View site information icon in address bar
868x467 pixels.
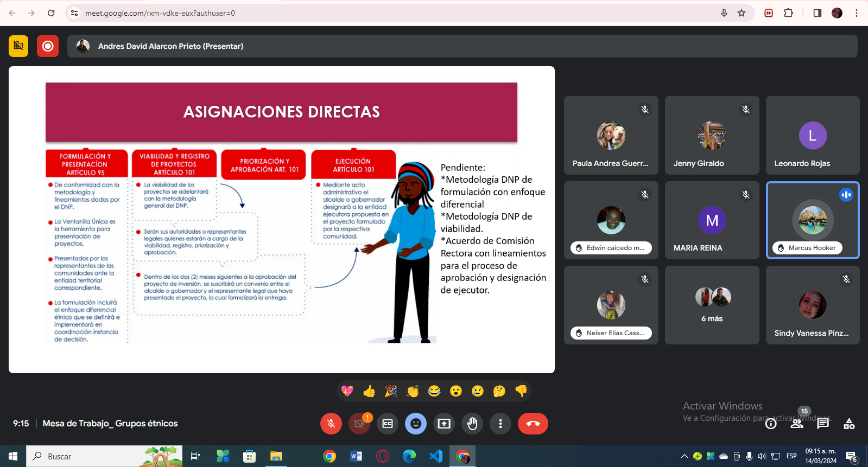(74, 13)
